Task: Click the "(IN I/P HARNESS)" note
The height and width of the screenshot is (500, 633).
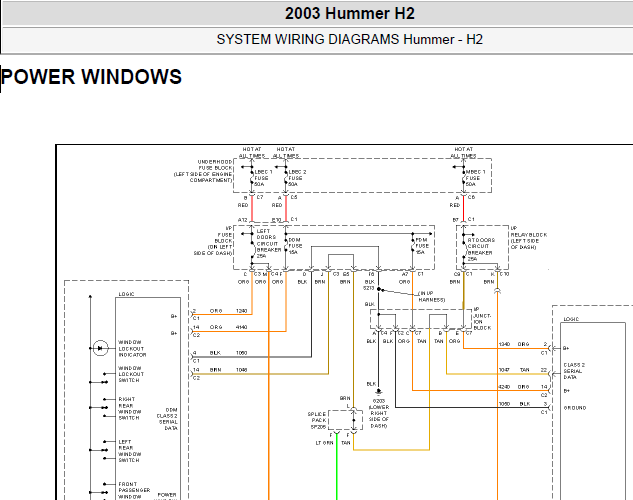Action: (431, 297)
